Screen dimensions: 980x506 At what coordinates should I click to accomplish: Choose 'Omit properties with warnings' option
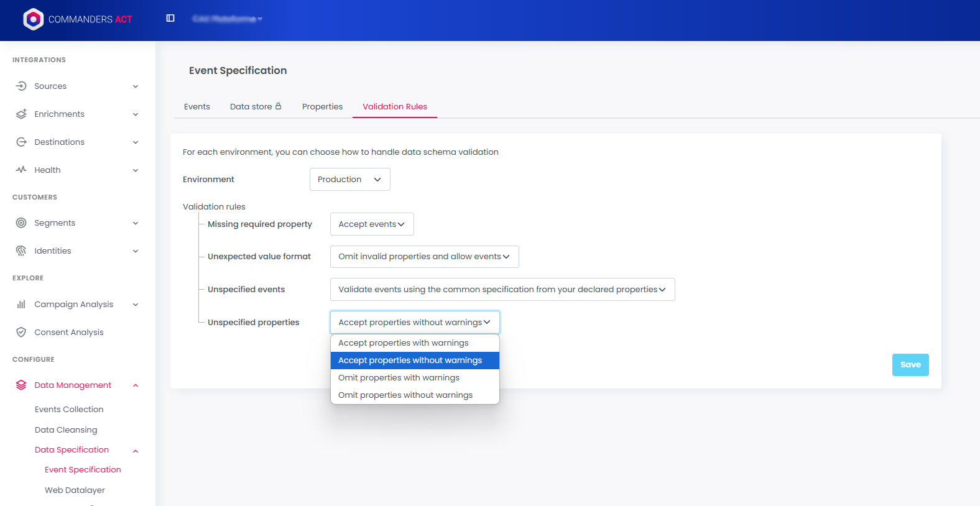pos(399,378)
